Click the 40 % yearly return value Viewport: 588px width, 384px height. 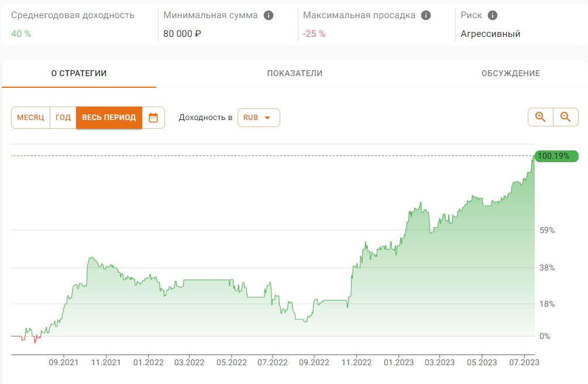point(21,34)
